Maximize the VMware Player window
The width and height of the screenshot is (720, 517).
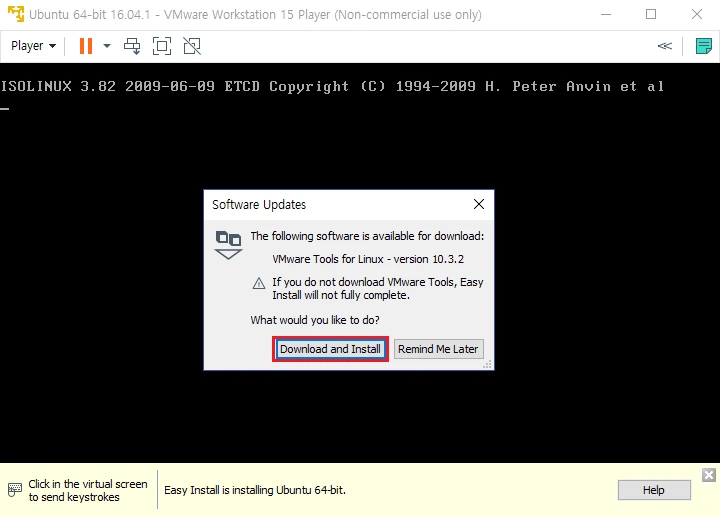point(651,14)
